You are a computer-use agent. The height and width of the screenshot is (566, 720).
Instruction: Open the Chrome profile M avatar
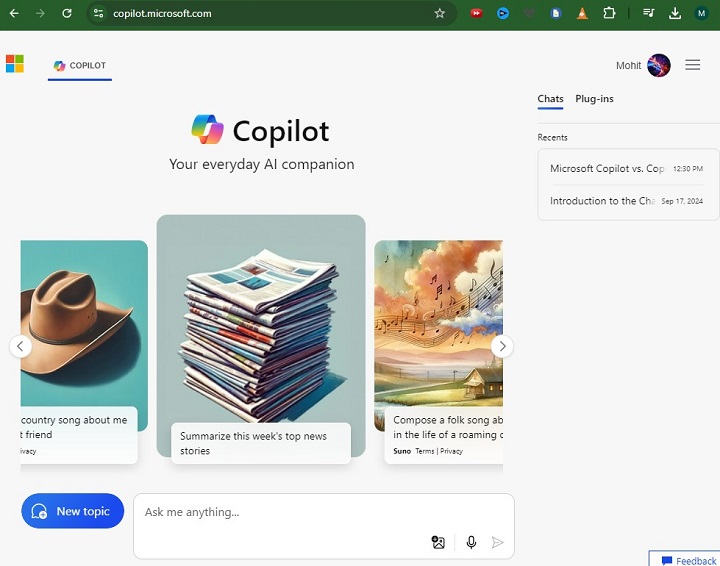(x=701, y=13)
